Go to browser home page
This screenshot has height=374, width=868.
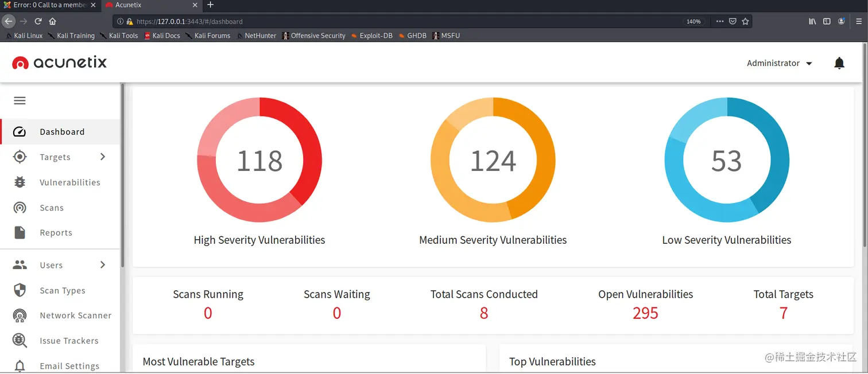tap(52, 21)
